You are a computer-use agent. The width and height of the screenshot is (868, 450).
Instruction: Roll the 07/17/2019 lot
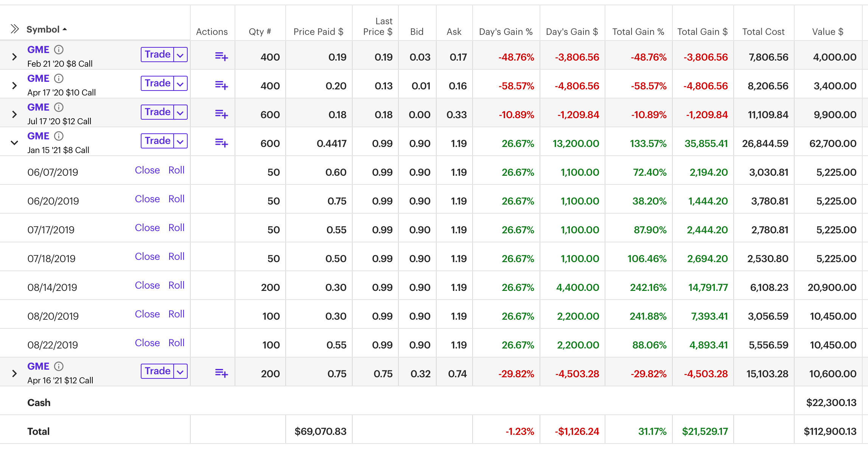[x=176, y=228]
